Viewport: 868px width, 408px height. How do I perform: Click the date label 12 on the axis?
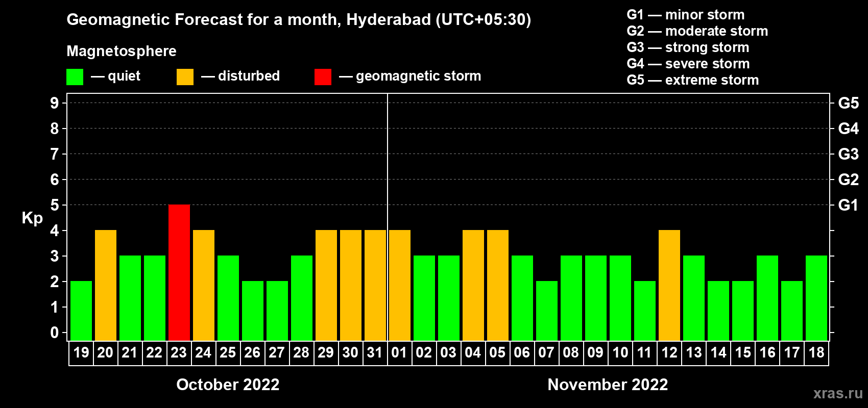[669, 353]
